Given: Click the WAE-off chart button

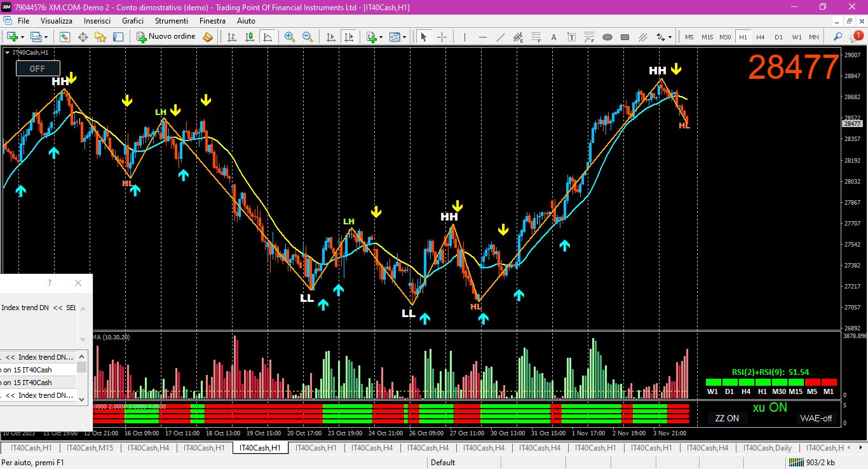Looking at the screenshot, I should tap(816, 418).
